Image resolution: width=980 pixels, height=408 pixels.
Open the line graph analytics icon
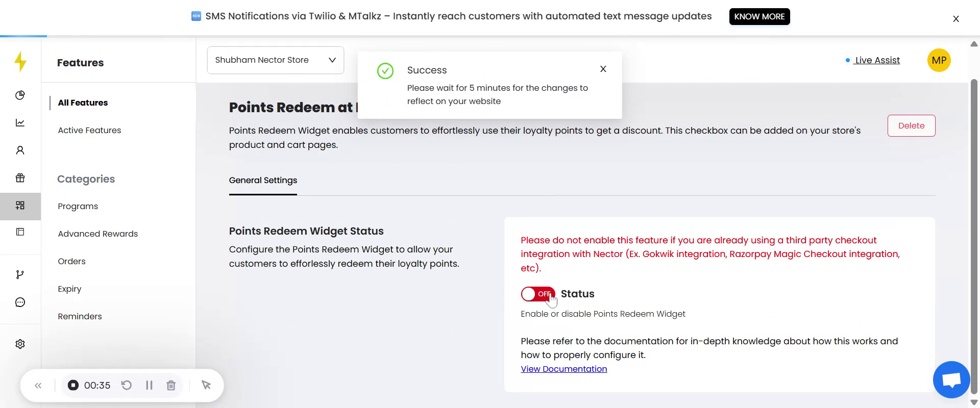(x=20, y=123)
